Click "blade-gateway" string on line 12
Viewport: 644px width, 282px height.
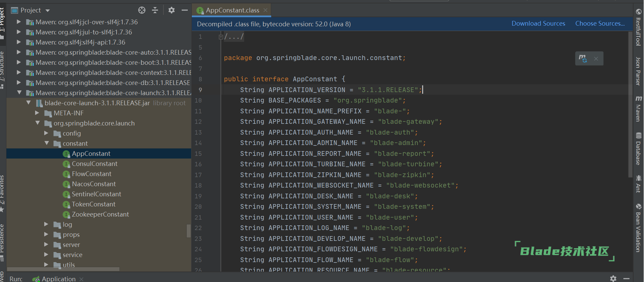click(408, 121)
